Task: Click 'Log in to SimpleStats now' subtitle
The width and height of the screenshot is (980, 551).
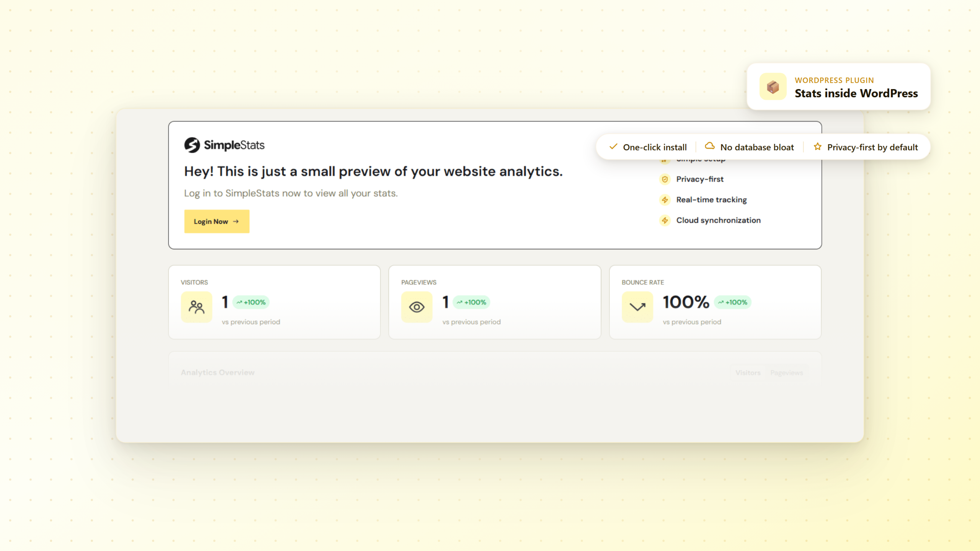Action: pos(291,193)
